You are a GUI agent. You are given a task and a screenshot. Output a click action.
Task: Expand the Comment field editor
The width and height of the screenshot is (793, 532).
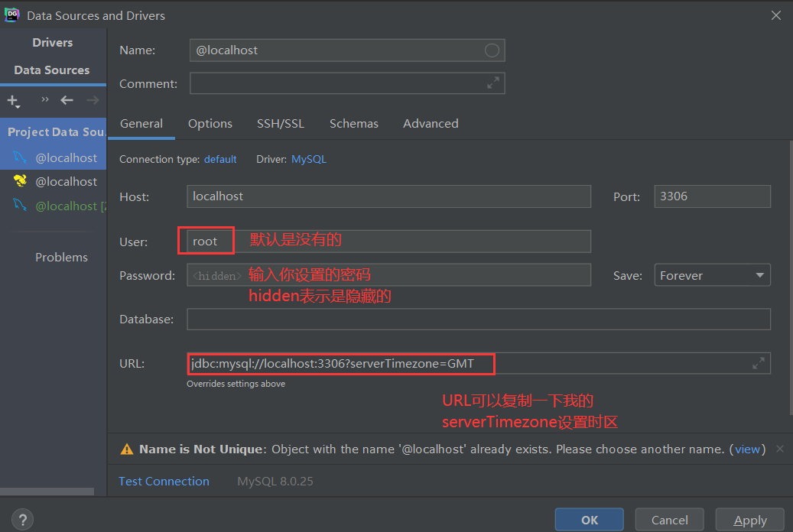pos(493,83)
